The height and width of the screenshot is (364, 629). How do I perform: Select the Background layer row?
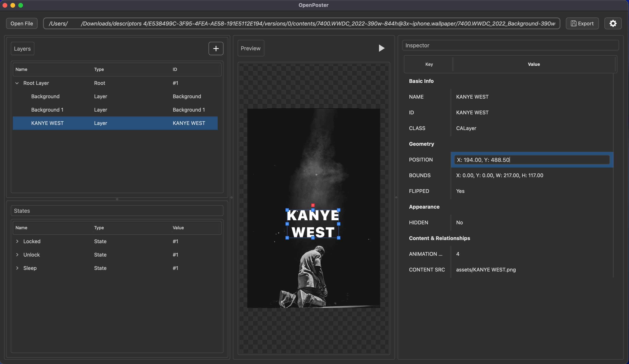click(115, 96)
